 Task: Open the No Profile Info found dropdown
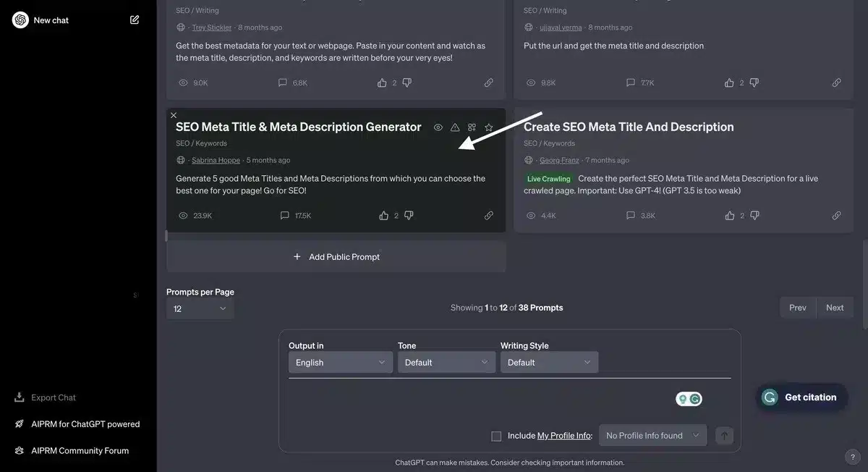[653, 435]
